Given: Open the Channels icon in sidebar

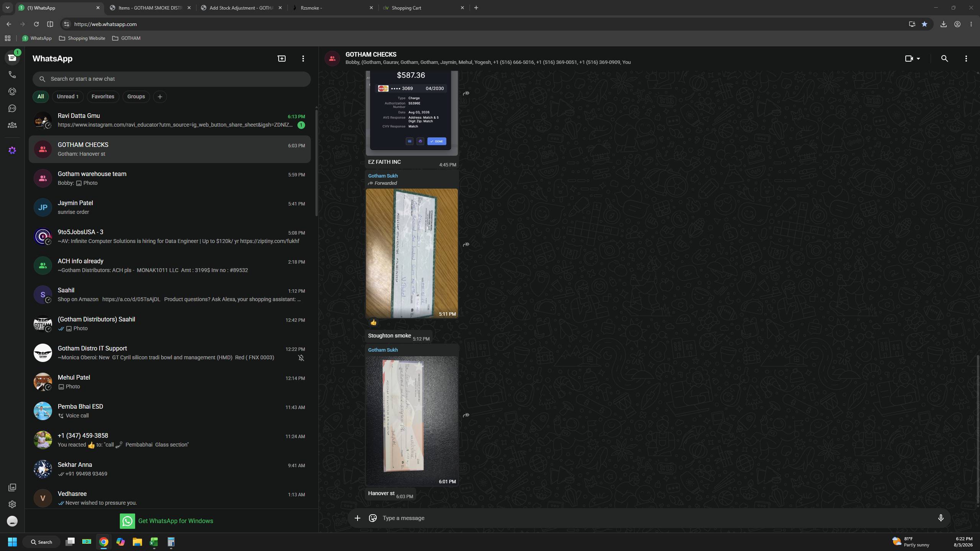Looking at the screenshot, I should [12, 108].
